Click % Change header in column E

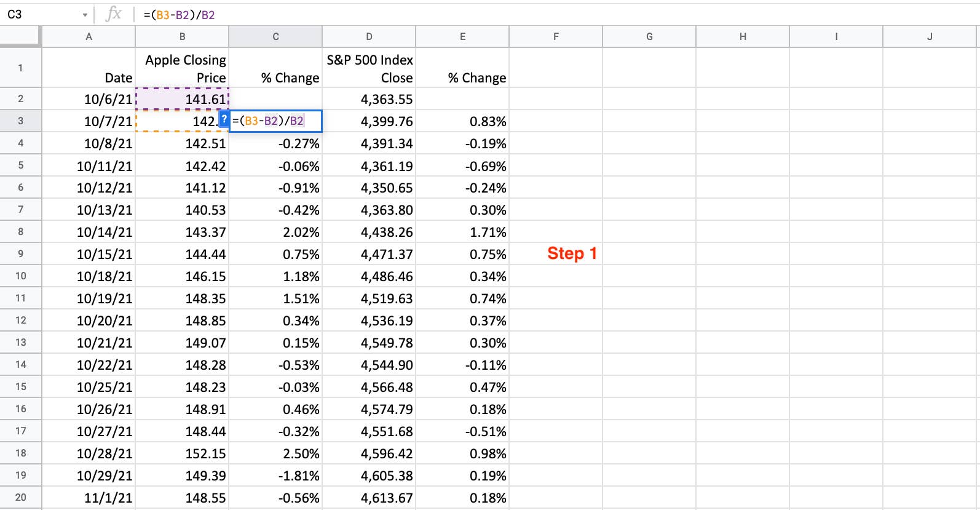click(x=462, y=68)
